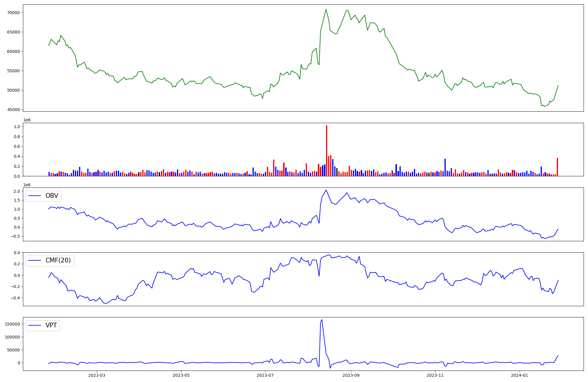Click the price chart's highest peak
The image size is (588, 382).
click(x=326, y=9)
